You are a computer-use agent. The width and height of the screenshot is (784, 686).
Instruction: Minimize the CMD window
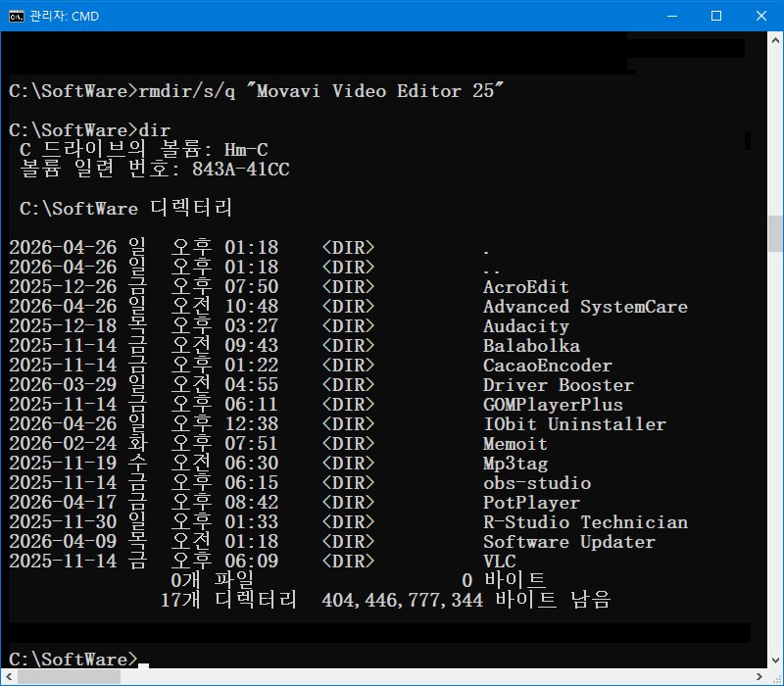point(672,16)
